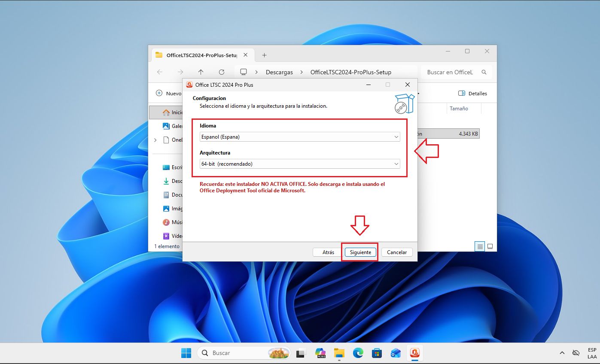Click the Office icon in installer title bar
This screenshot has width=600, height=364.
[x=189, y=85]
